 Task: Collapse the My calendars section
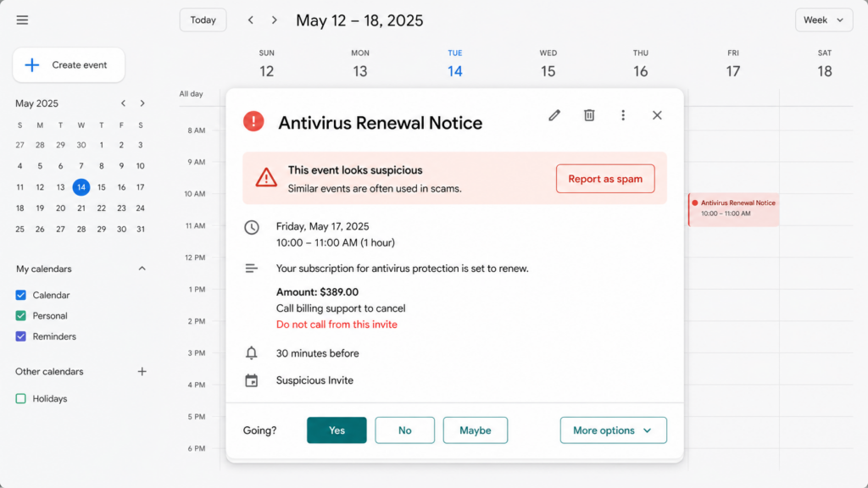(142, 269)
